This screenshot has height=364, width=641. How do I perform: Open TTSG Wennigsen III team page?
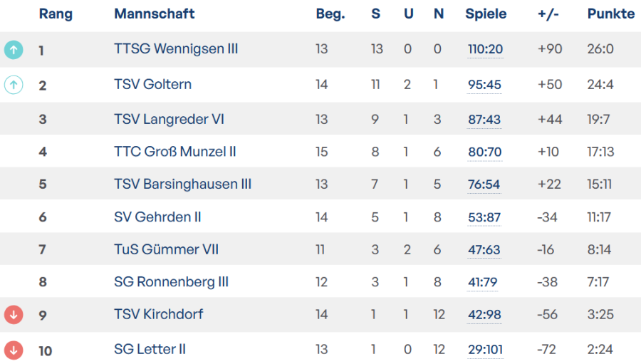[x=176, y=49]
